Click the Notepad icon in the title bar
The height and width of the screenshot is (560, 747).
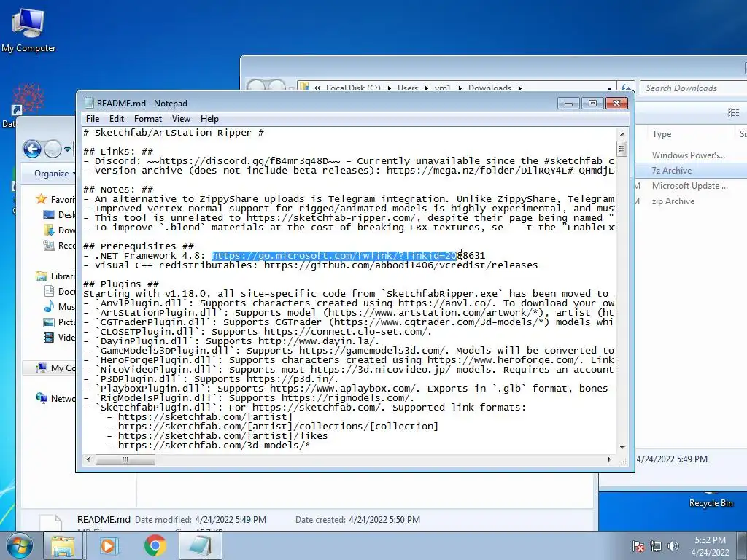tap(88, 103)
